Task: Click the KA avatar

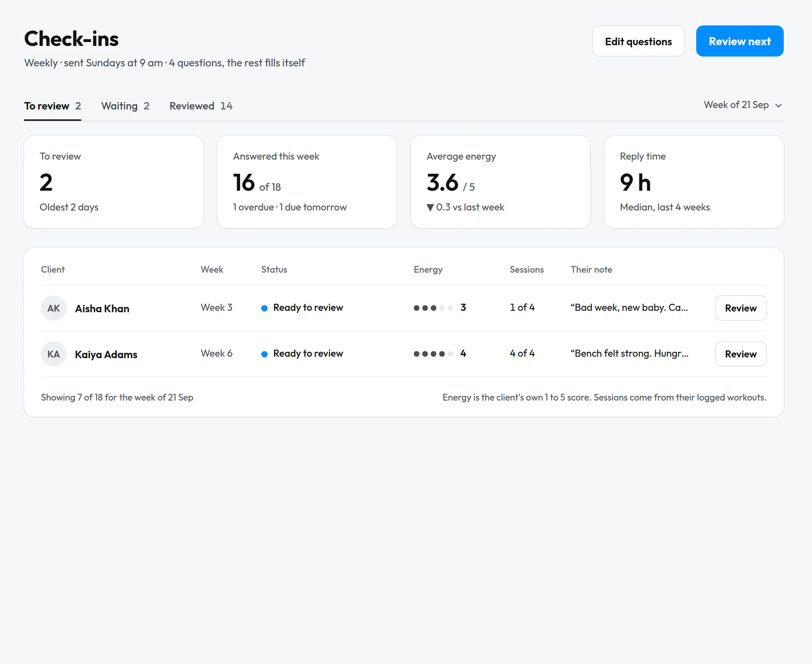Action: click(x=54, y=354)
